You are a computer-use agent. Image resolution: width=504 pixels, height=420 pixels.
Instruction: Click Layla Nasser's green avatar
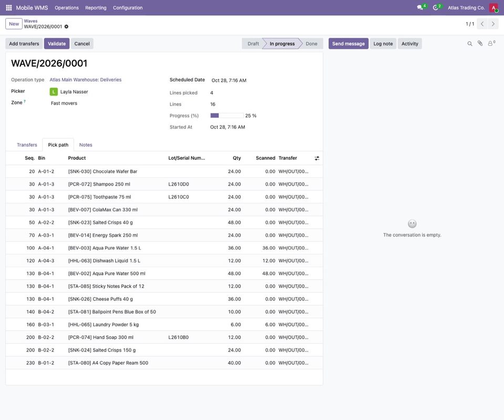[54, 92]
